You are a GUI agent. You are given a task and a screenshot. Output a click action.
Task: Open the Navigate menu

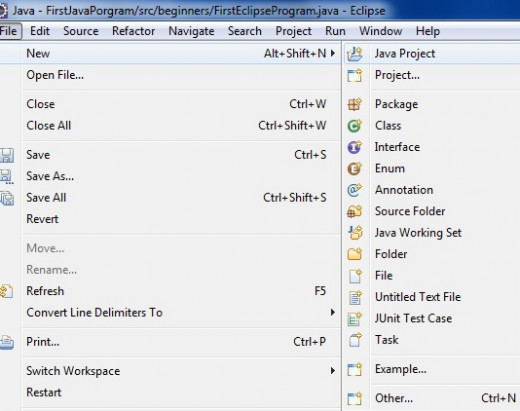tap(191, 31)
